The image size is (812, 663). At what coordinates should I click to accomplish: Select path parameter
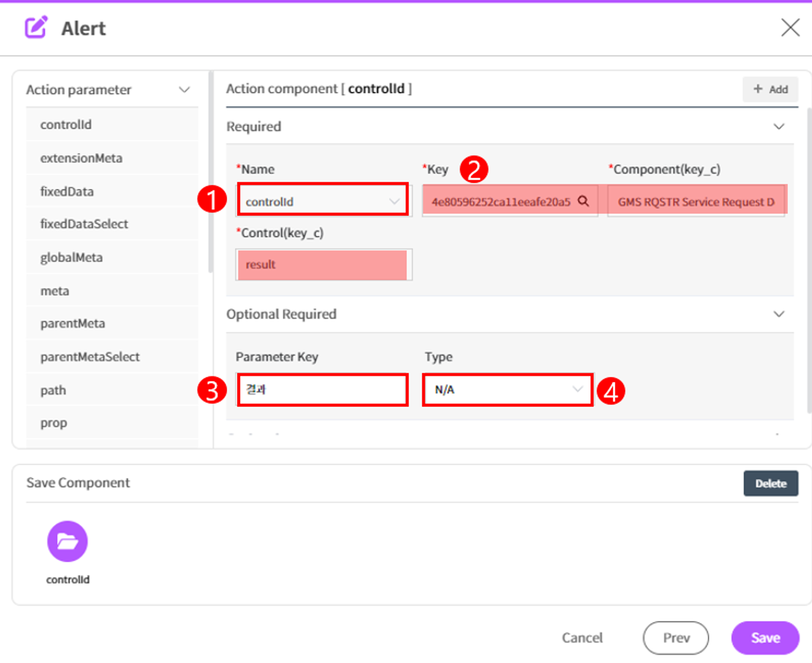[112, 390]
